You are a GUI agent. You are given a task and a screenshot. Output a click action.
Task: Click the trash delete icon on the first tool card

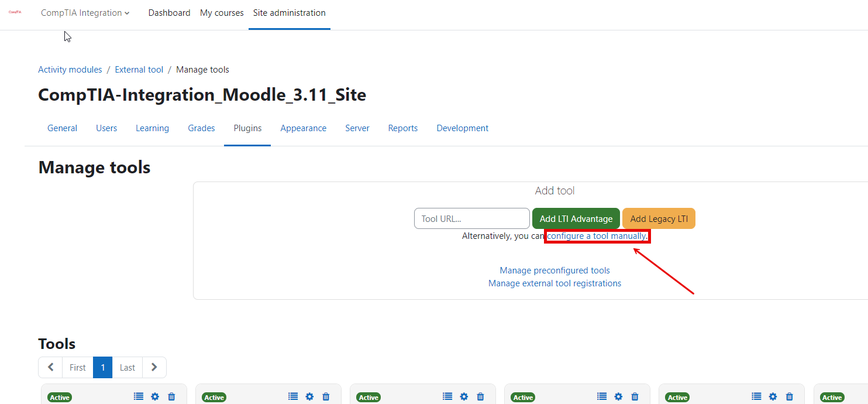pos(171,396)
